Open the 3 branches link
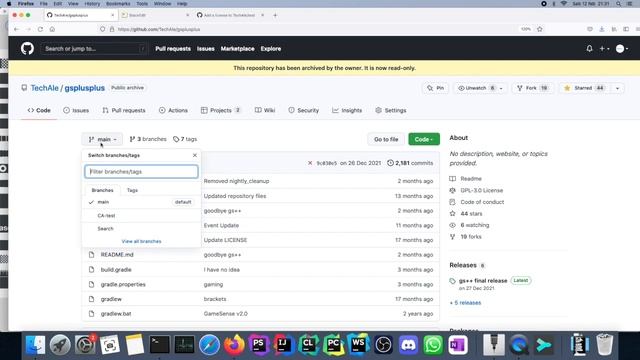This screenshot has width=640, height=360. [148, 139]
